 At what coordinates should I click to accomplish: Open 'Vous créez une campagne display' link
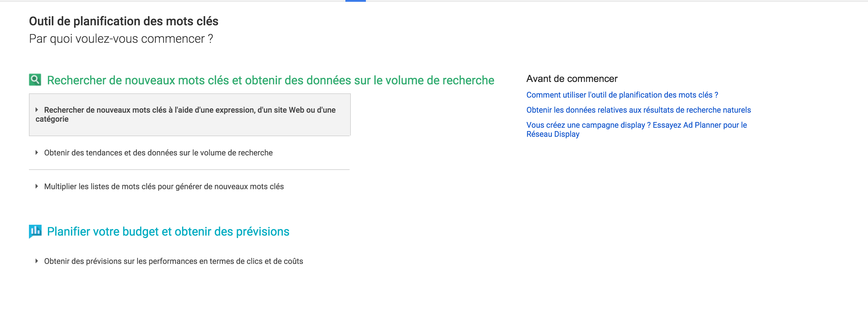pos(637,129)
